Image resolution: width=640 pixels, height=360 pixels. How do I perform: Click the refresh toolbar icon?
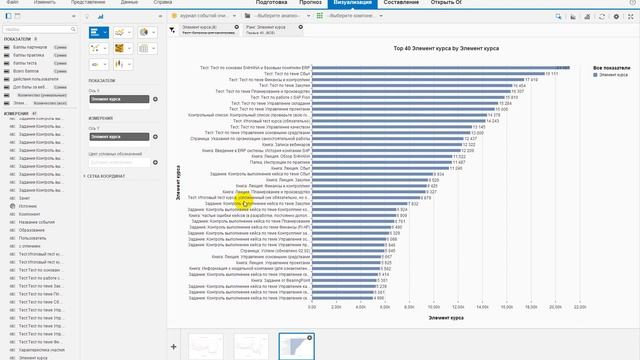click(602, 16)
